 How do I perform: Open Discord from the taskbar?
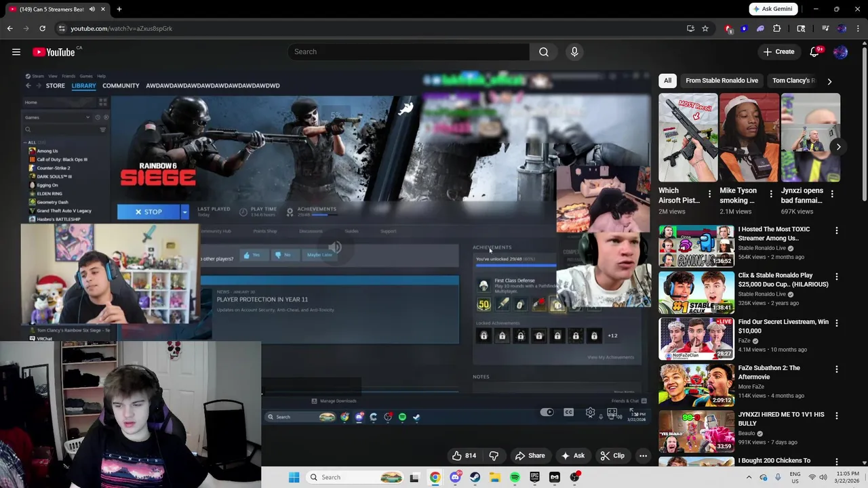(455, 477)
